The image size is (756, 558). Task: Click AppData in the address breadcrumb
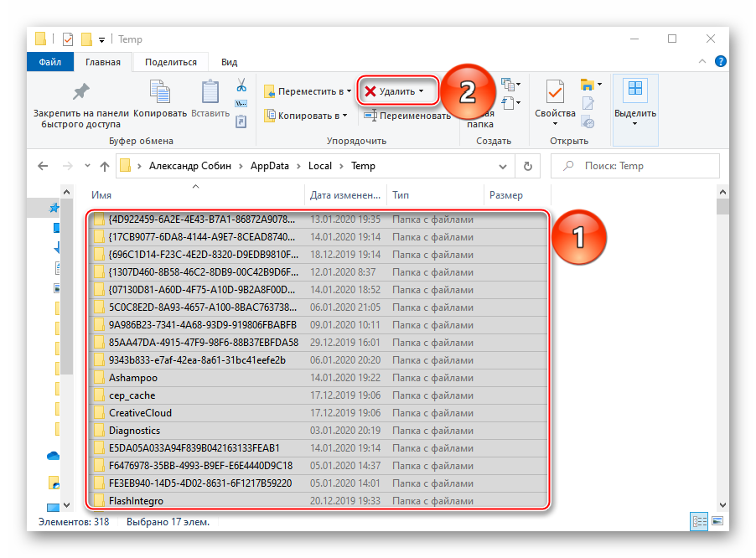[269, 166]
